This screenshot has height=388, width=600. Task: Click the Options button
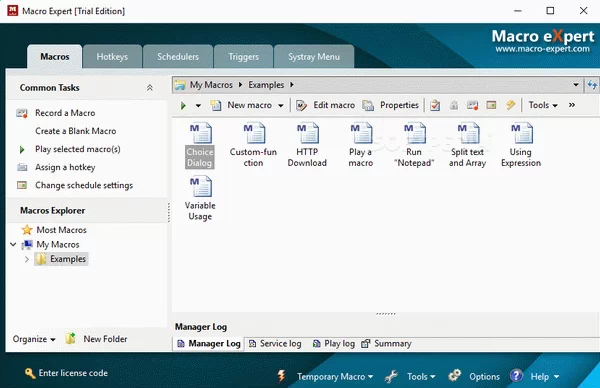pyautogui.click(x=484, y=377)
